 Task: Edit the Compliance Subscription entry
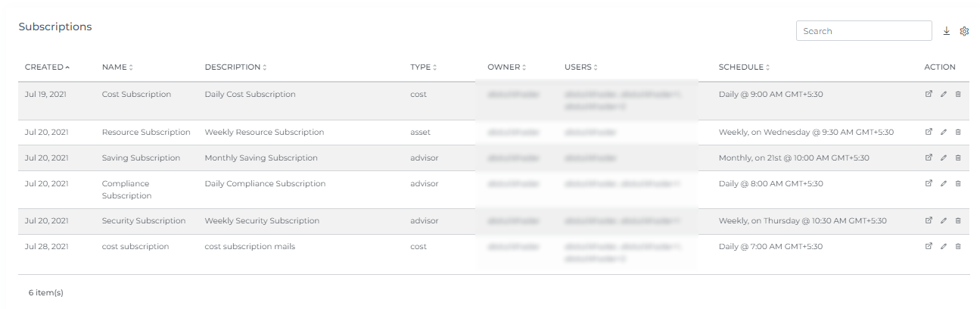[943, 183]
